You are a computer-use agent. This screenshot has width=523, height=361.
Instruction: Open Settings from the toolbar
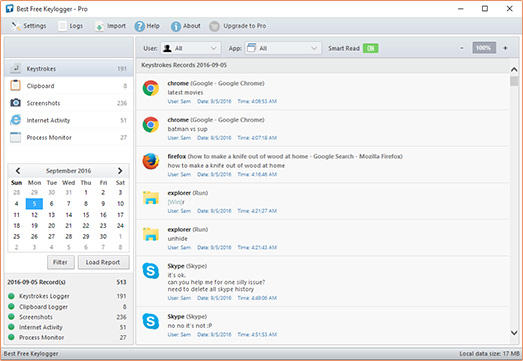click(28, 26)
